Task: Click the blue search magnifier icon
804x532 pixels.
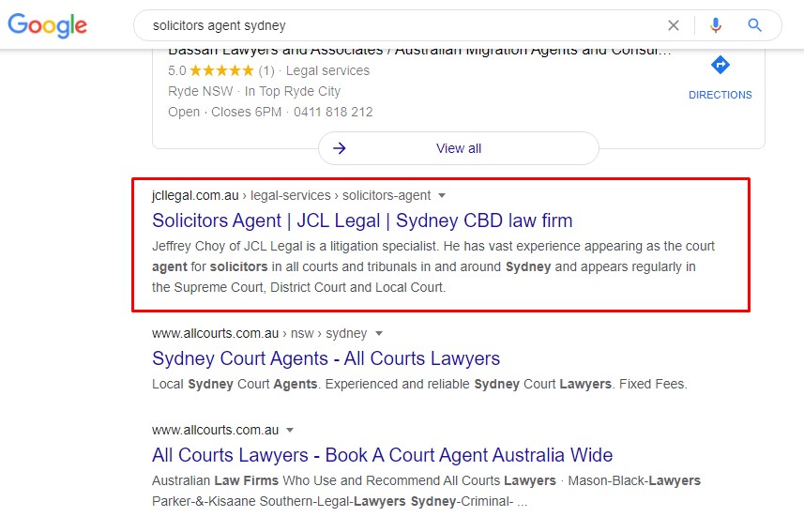Action: click(x=754, y=25)
